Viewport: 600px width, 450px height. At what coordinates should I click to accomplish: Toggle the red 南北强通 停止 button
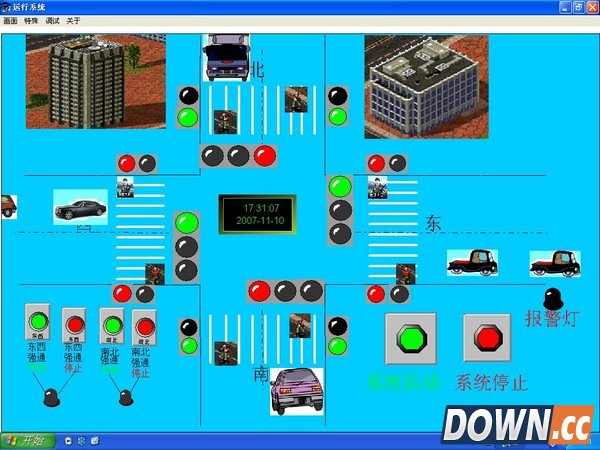tap(144, 326)
